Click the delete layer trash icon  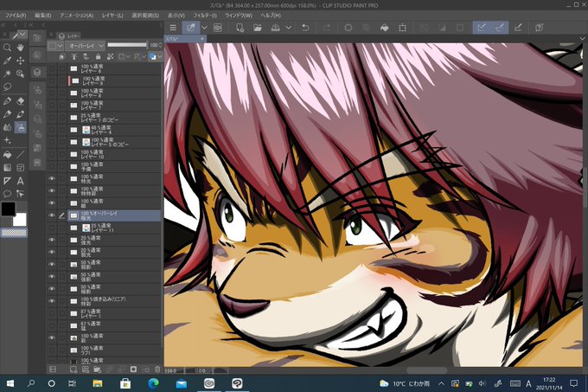point(157,370)
